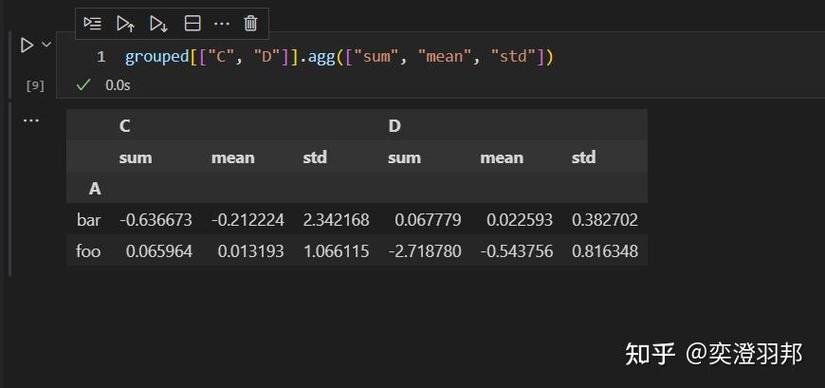Run cell by line icon in toolbar

tap(93, 23)
